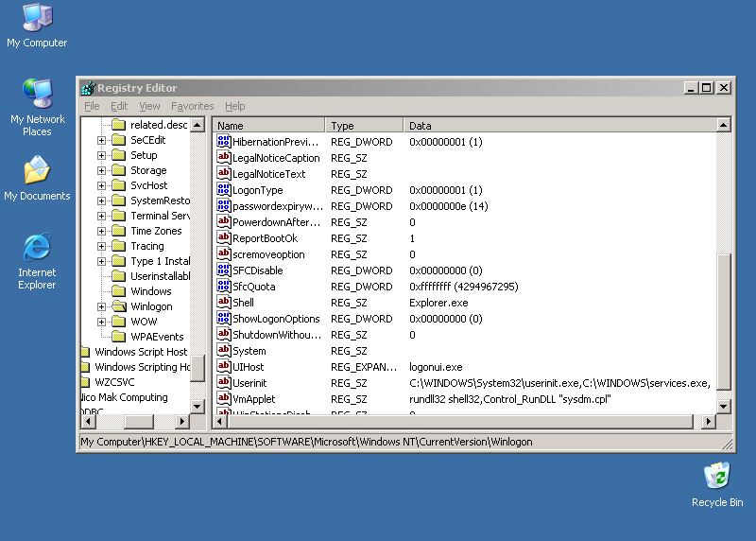Select the SfcQuota DWORD icon
Screen dimensions: 756x541
(x=223, y=287)
